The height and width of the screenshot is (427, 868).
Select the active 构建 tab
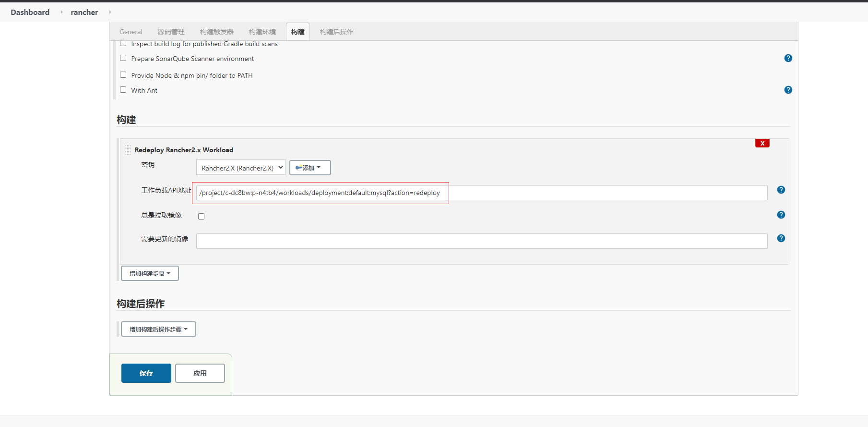(297, 32)
